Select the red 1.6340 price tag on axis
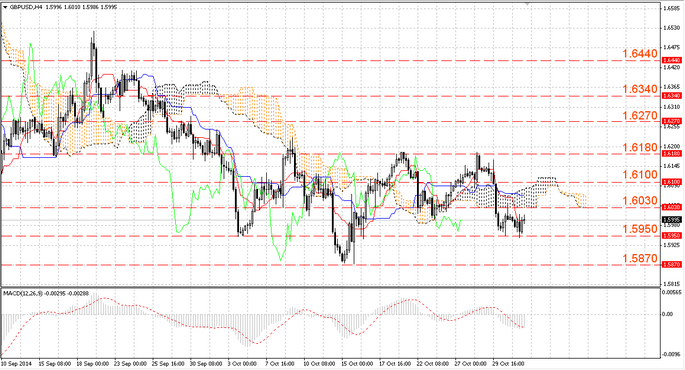Image resolution: width=685 pixels, height=370 pixels. [x=671, y=96]
